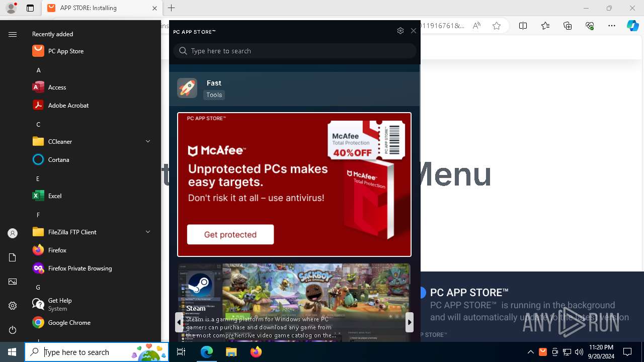This screenshot has height=362, width=644.
Task: Toggle Edge read aloud icon
Action: 476,26
